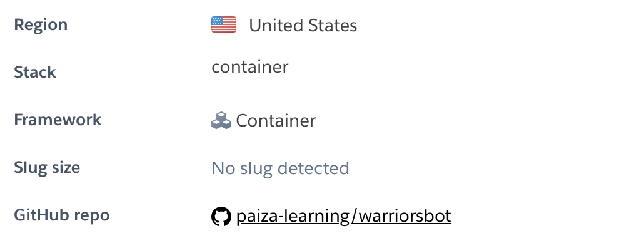This screenshot has width=644, height=243.
Task: Select the United States region text
Action: [303, 26]
